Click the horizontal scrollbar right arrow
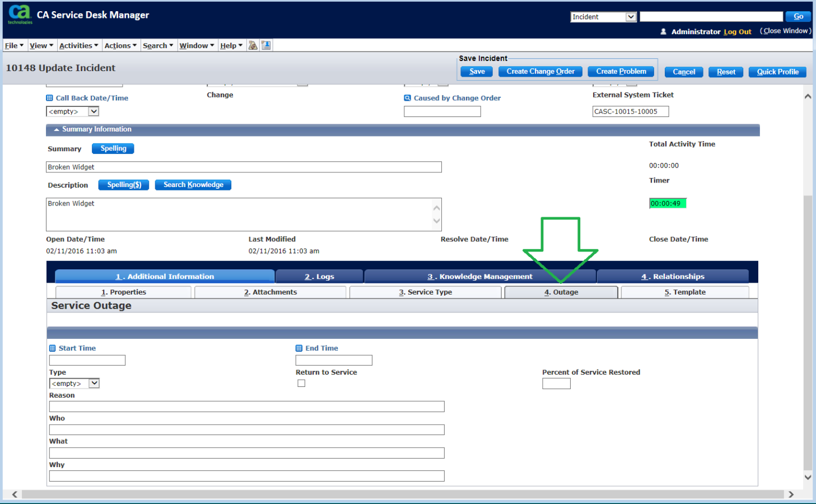Image resolution: width=816 pixels, height=504 pixels. coord(791,494)
